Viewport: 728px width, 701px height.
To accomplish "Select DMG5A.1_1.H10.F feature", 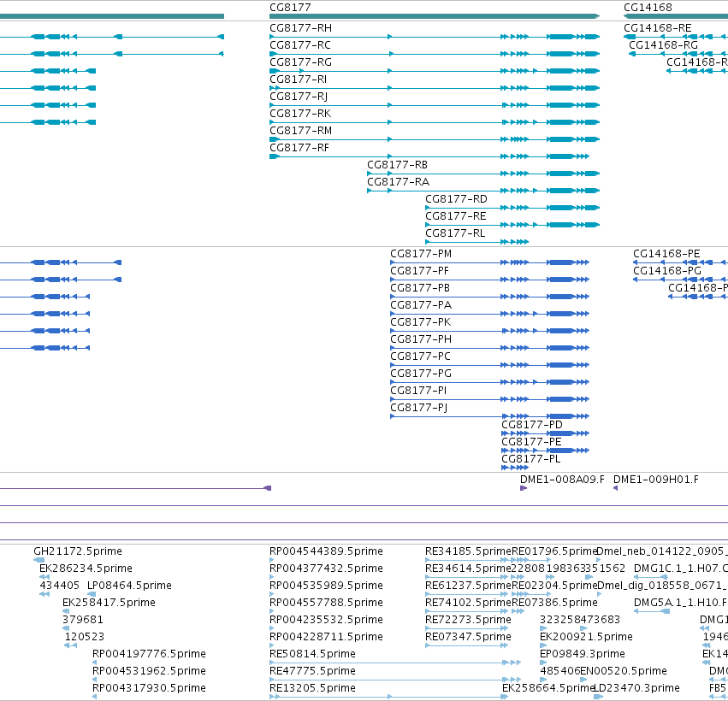I will click(680, 603).
